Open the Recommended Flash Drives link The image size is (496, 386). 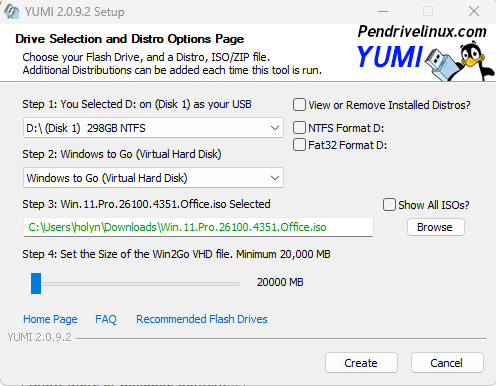(x=202, y=319)
